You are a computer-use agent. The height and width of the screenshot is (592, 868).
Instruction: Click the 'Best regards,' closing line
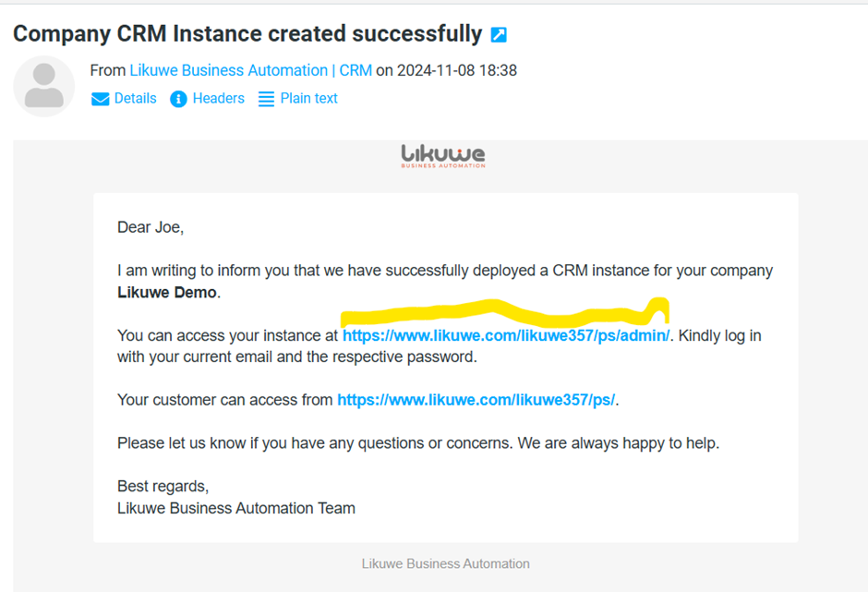(163, 486)
